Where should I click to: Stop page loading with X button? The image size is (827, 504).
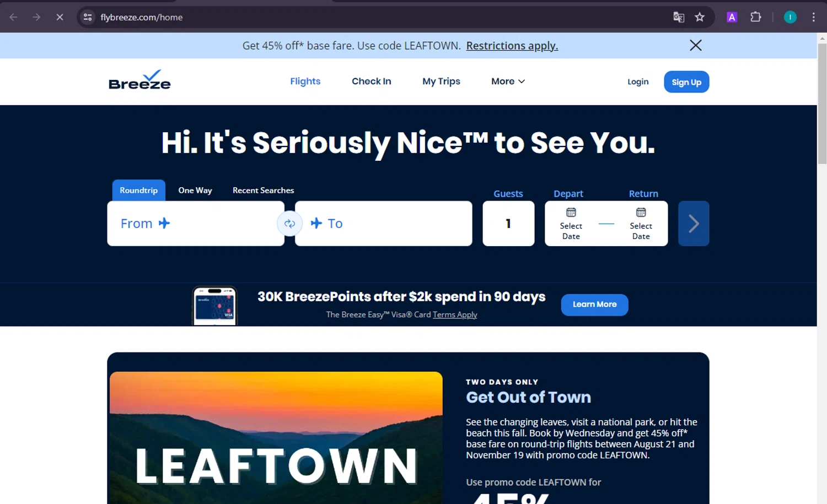(60, 17)
